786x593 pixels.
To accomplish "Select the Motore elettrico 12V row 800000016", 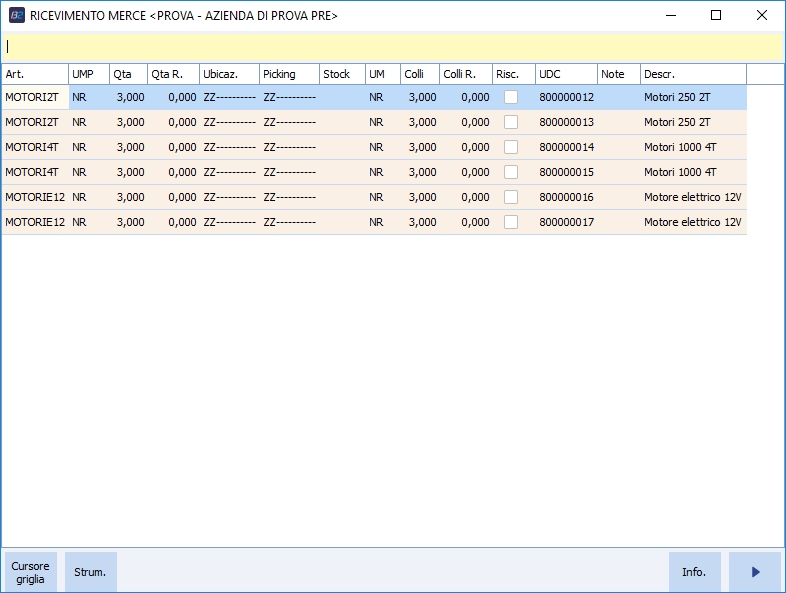I will pyautogui.click(x=566, y=197).
